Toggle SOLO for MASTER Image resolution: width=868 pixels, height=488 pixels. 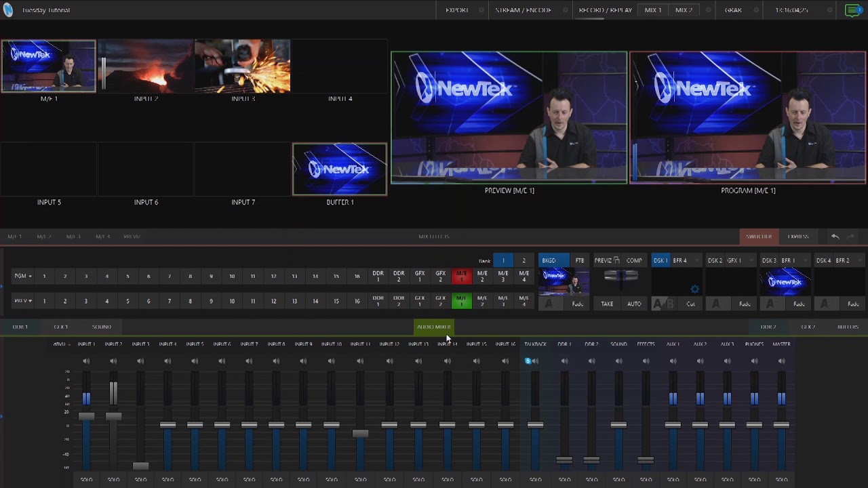(x=781, y=480)
